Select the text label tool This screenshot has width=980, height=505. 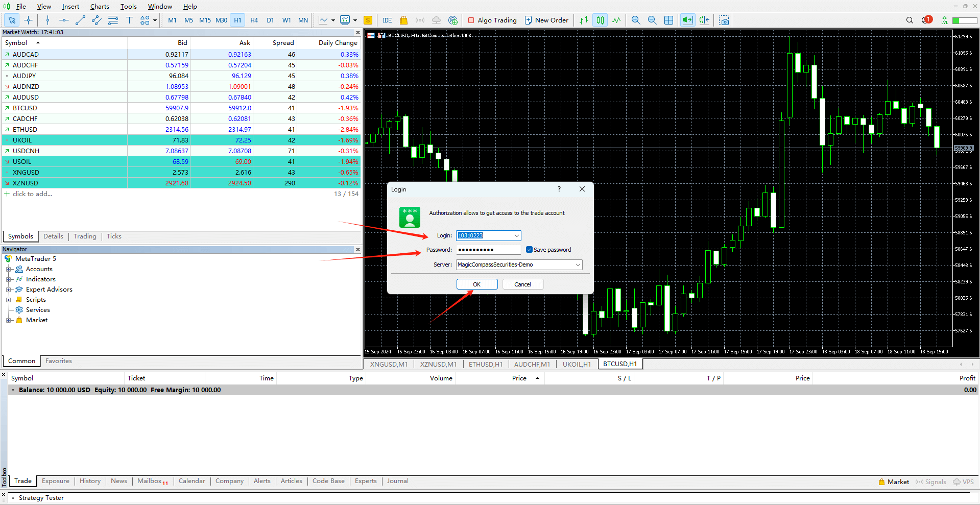click(129, 20)
